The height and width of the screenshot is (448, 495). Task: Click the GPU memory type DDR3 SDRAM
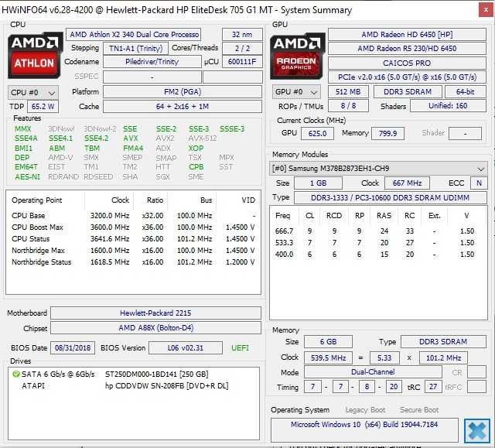(x=408, y=91)
